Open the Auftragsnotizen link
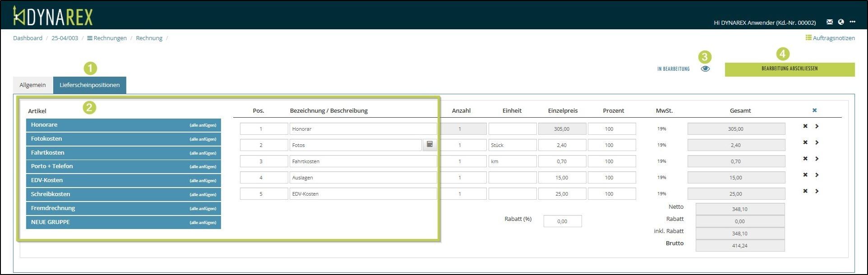This screenshot has width=868, height=275. coord(830,38)
